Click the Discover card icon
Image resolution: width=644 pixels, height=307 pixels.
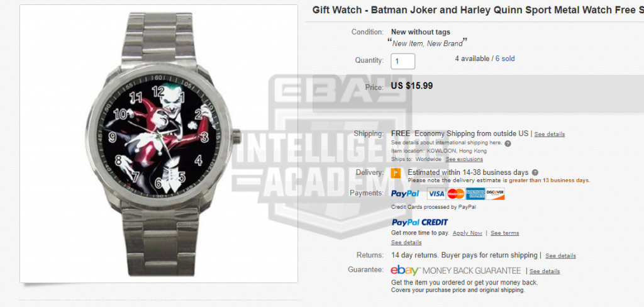point(496,194)
